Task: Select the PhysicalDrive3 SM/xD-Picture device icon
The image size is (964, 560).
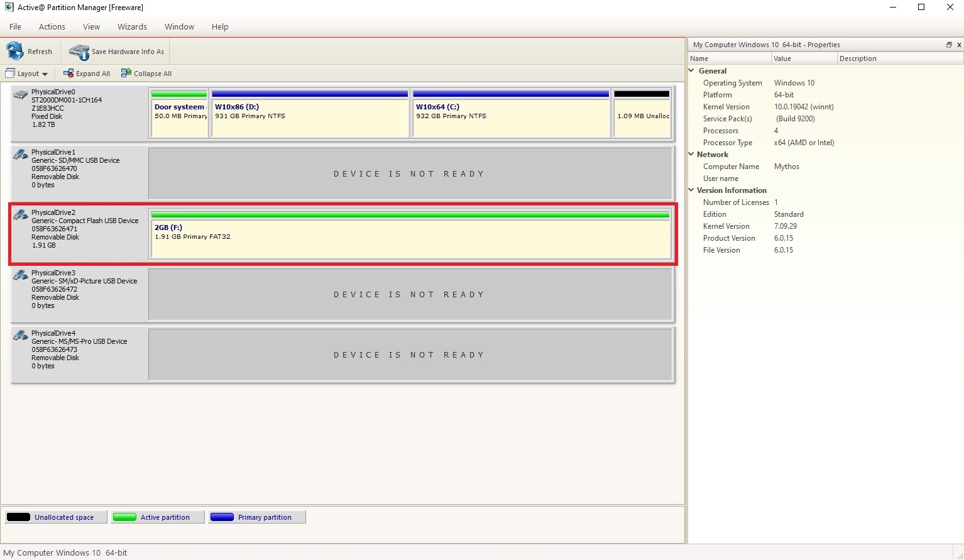Action: tap(21, 275)
